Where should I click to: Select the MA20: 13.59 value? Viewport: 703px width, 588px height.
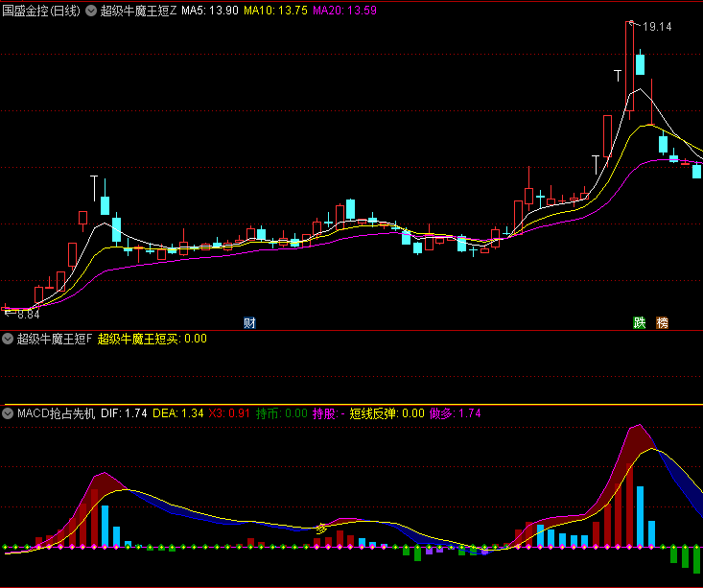(x=344, y=11)
